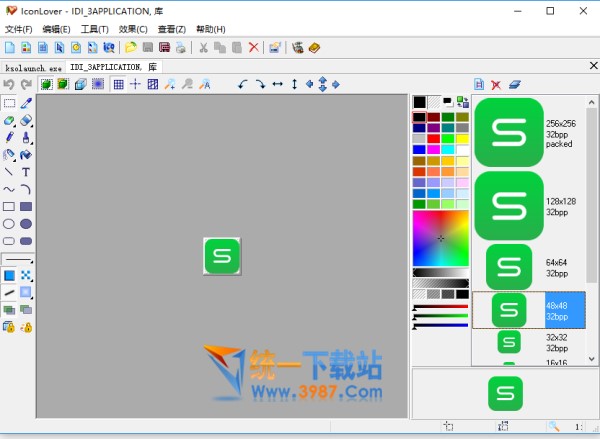
Task: Add new image format icon
Action: click(x=479, y=85)
